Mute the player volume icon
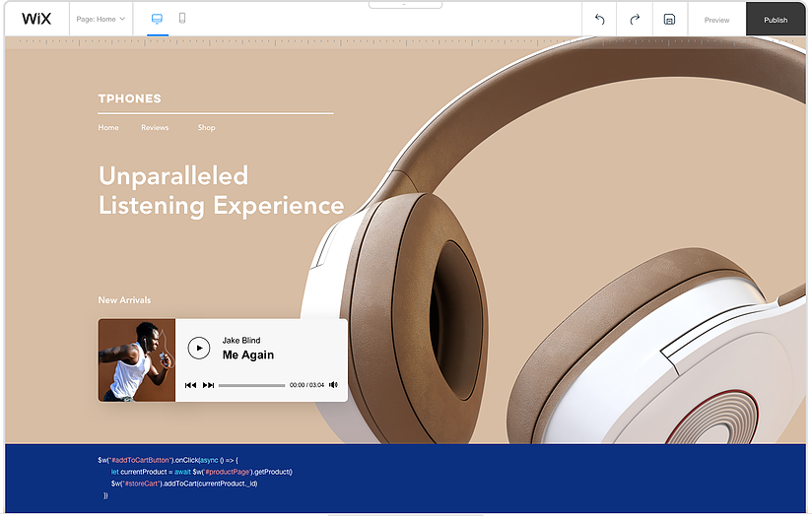 (333, 385)
